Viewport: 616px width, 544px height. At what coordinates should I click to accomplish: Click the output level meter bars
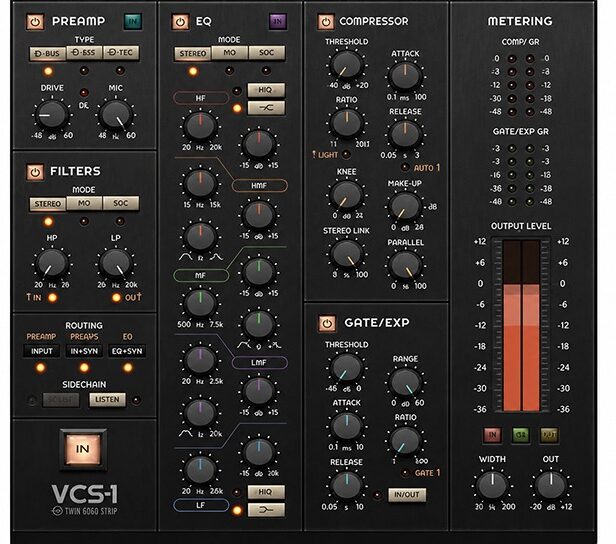[x=521, y=325]
